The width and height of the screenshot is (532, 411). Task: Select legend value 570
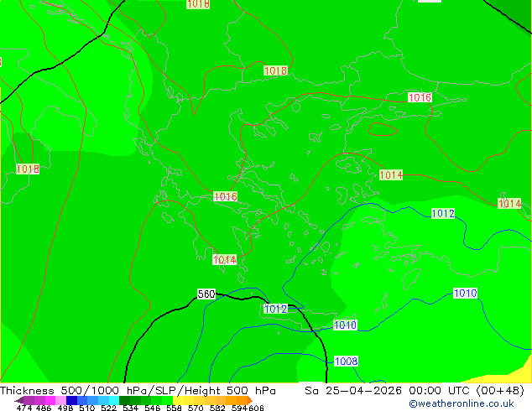(196, 408)
